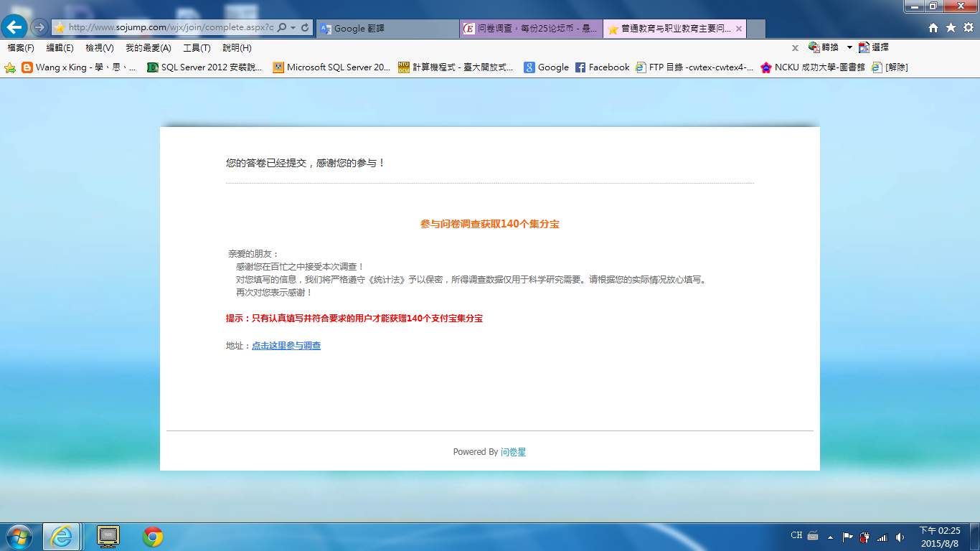Close the current survey tab
Viewport: 980px width, 551px height.
coord(738,29)
